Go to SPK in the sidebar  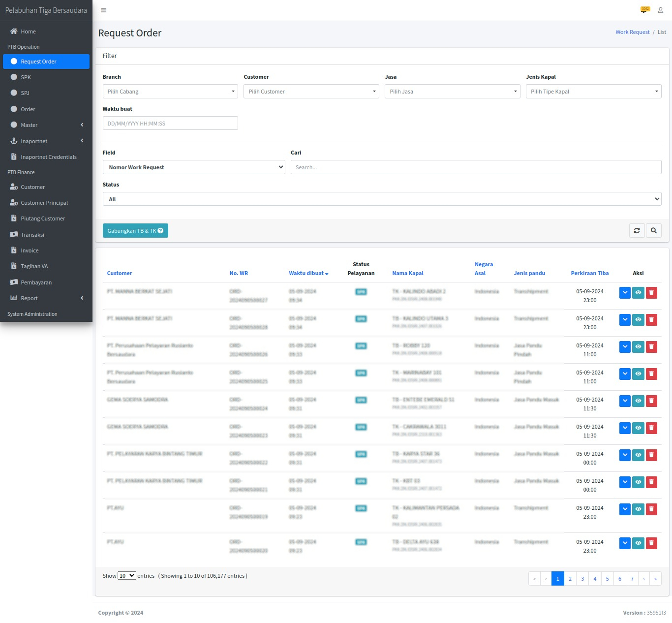click(26, 77)
